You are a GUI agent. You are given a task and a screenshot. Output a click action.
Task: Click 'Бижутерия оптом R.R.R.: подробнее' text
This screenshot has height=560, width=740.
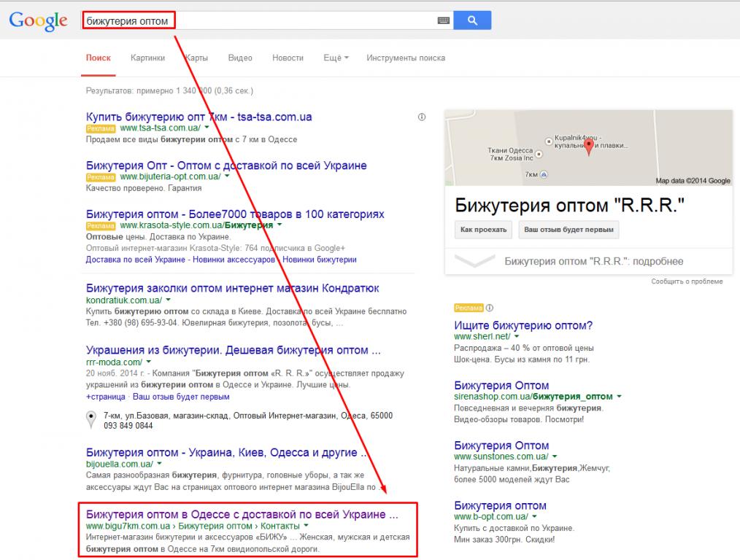(594, 261)
